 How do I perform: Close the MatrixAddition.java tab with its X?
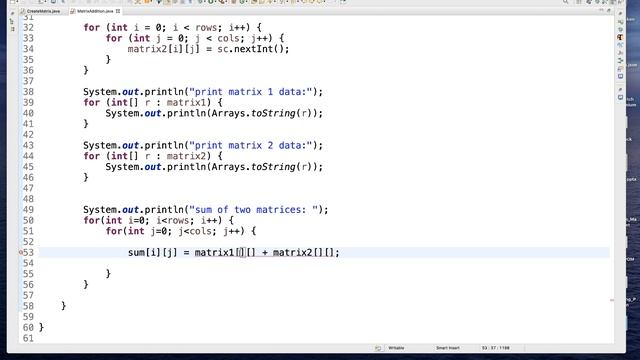118,11
